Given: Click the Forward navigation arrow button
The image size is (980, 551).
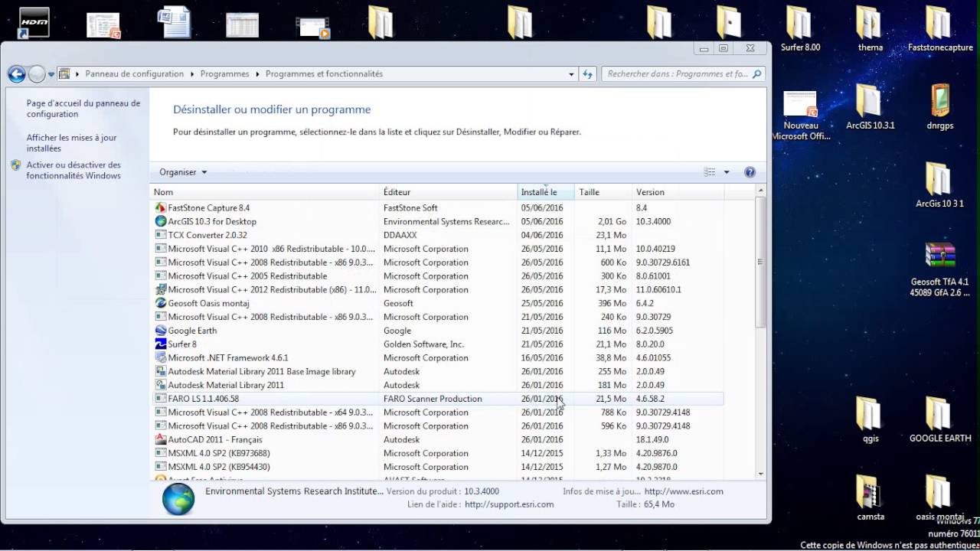Looking at the screenshot, I should tap(37, 74).
